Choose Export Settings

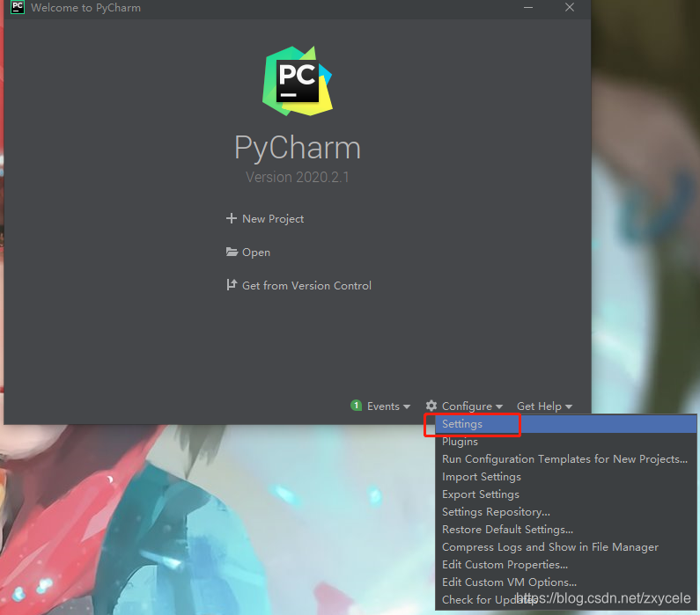click(x=565, y=494)
